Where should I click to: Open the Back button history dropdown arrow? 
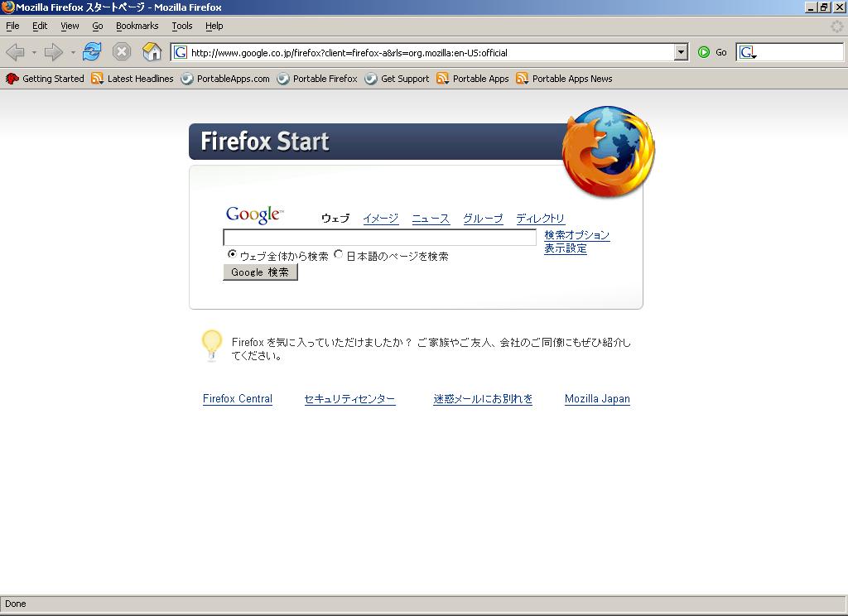coord(33,52)
